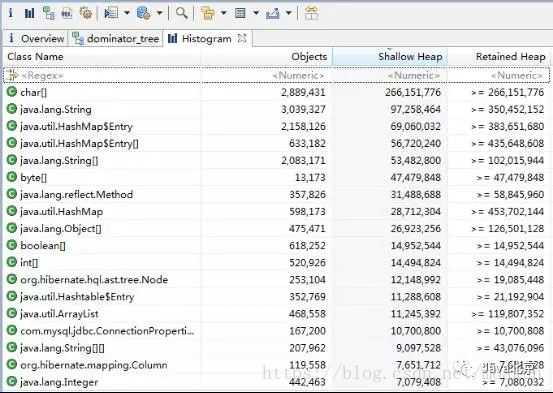The height and width of the screenshot is (393, 553).
Task: Click retained heap value >= 119,807,352
Action: (508, 314)
